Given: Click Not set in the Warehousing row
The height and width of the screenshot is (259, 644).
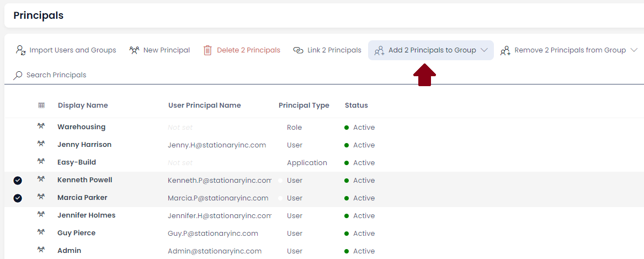Looking at the screenshot, I should pyautogui.click(x=180, y=128).
